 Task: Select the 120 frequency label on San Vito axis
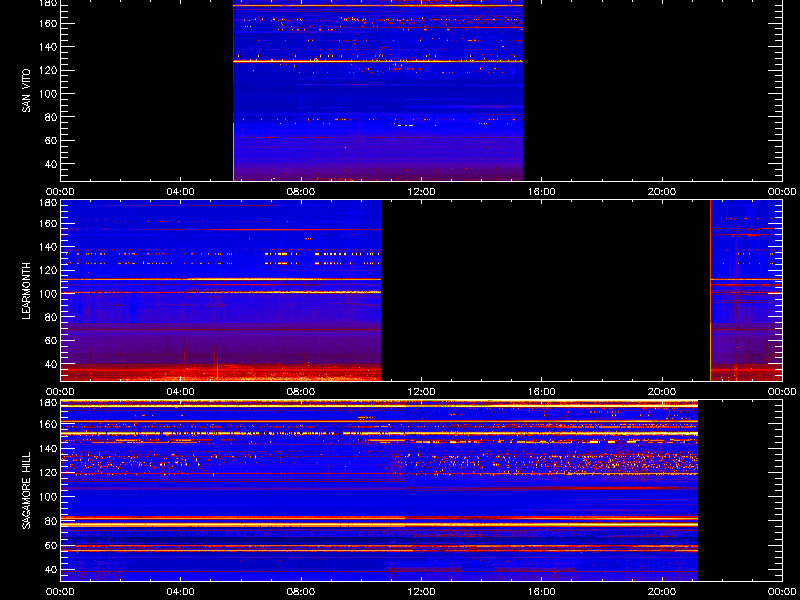49,70
